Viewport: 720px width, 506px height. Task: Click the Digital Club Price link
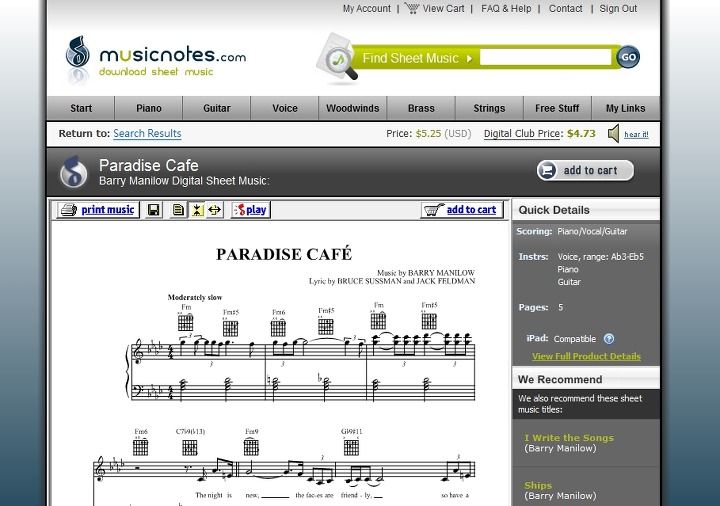click(523, 134)
